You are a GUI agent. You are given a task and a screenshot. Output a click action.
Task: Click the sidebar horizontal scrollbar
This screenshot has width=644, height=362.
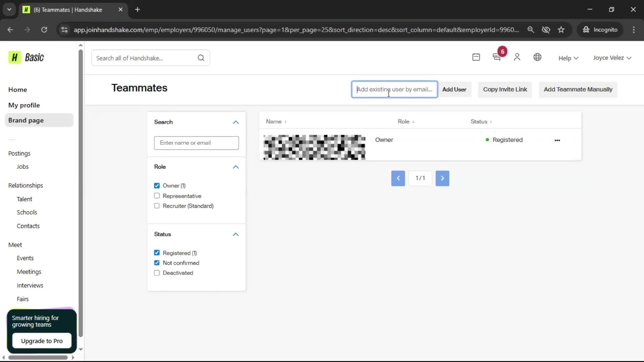pyautogui.click(x=38, y=358)
